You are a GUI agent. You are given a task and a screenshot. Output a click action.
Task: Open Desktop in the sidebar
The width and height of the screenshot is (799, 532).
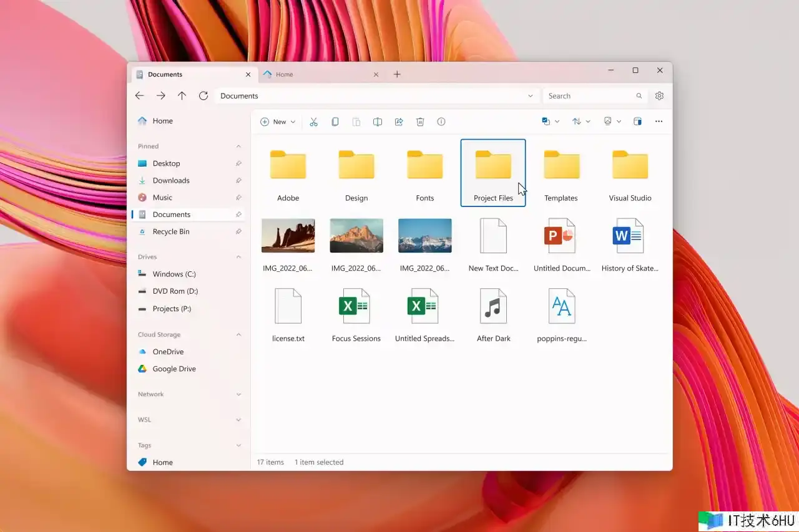click(189, 163)
